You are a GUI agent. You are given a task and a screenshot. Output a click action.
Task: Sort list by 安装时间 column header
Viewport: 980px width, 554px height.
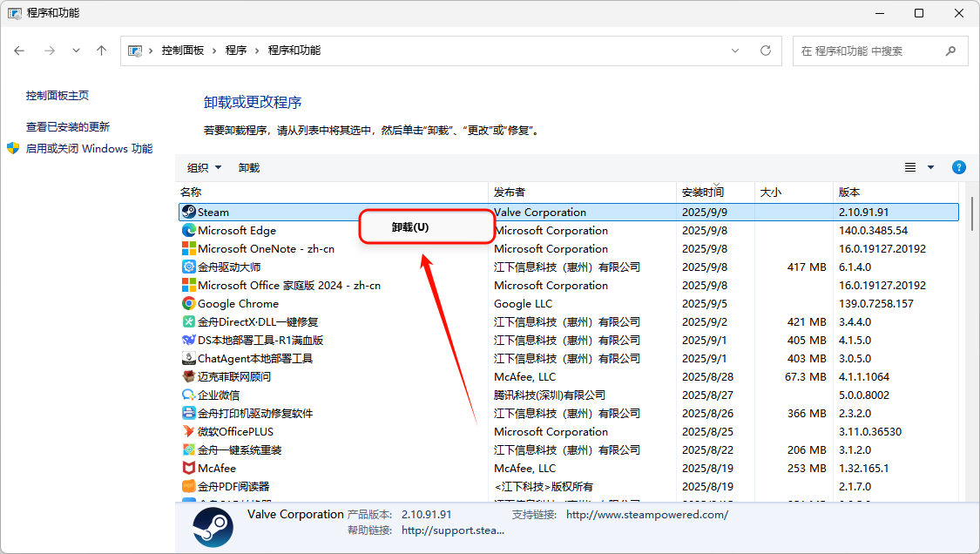point(716,192)
